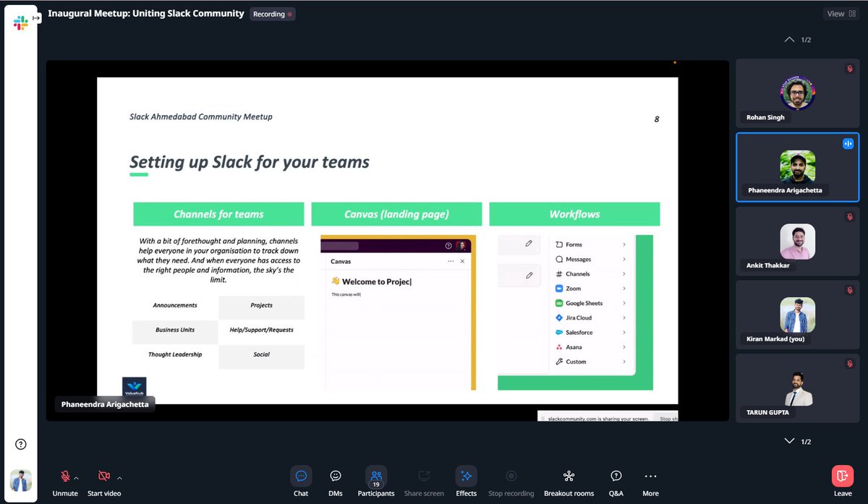Open Breakout rooms
The width and height of the screenshot is (868, 504).
pos(569,482)
